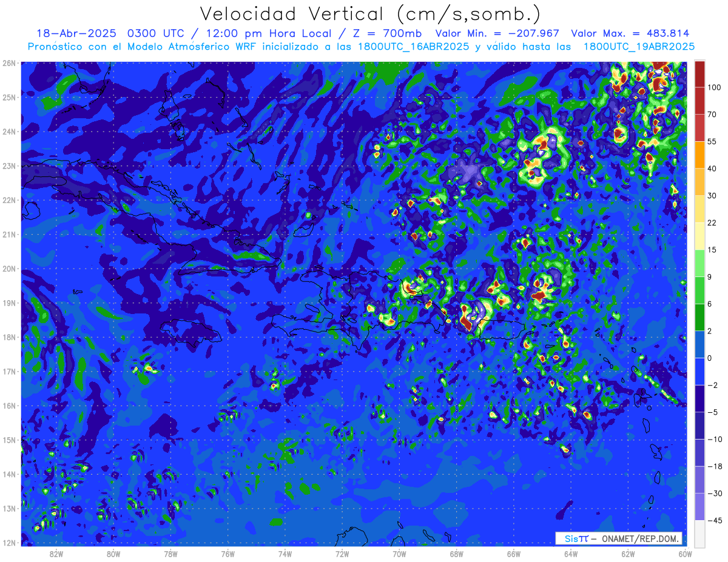Click the dark red legend band above 100
The height and width of the screenshot is (562, 728).
699,74
